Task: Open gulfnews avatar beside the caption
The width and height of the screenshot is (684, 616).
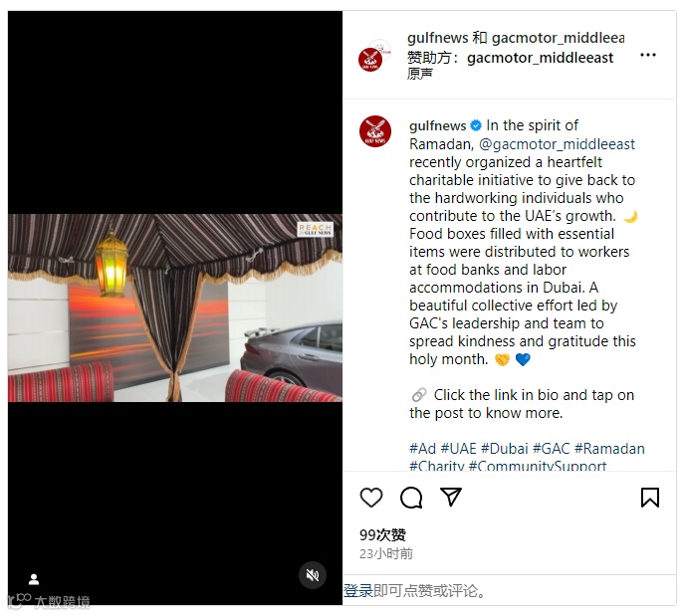Action: (x=375, y=130)
